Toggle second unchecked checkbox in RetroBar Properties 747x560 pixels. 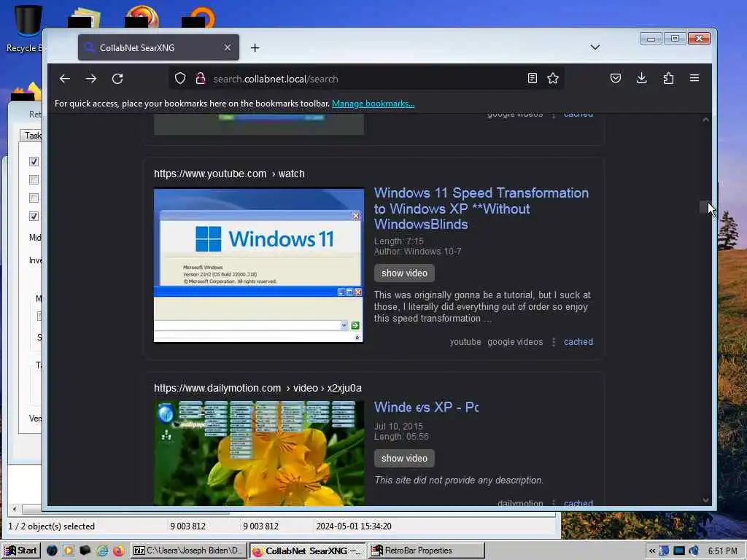pos(34,198)
